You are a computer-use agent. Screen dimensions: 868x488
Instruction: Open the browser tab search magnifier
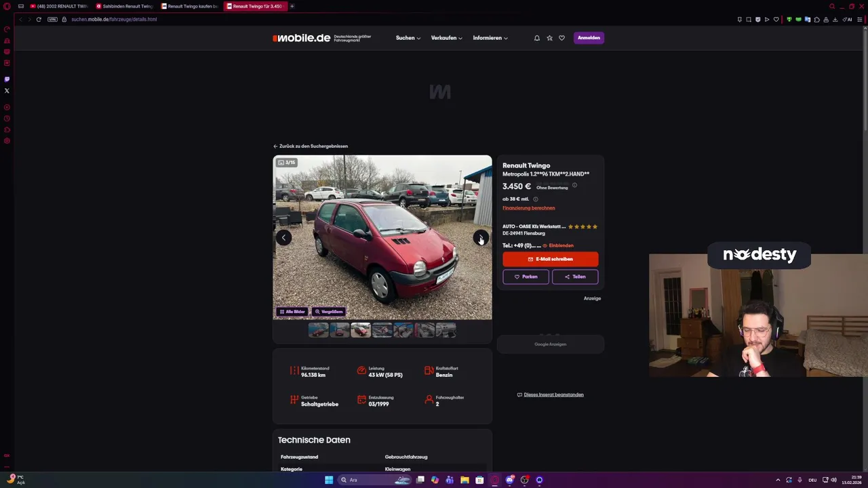[x=832, y=6]
